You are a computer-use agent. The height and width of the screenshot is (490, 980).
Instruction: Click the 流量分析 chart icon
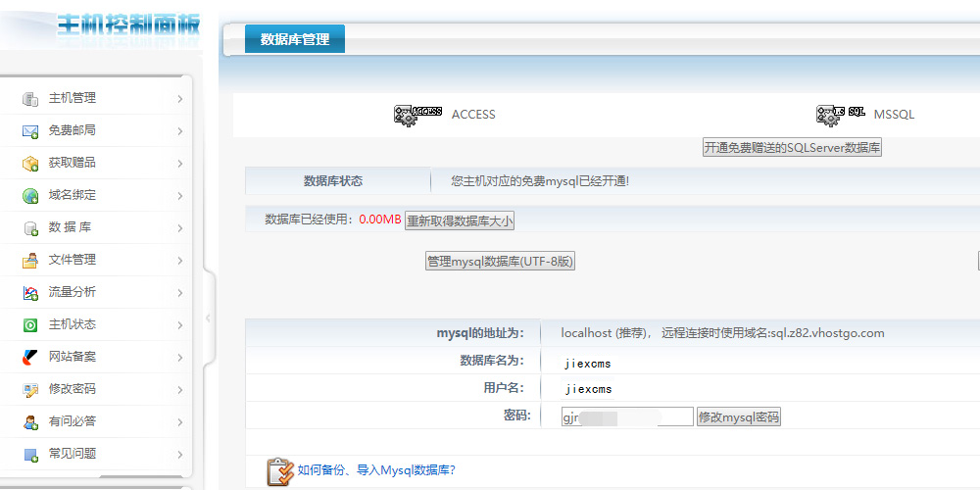tap(30, 293)
